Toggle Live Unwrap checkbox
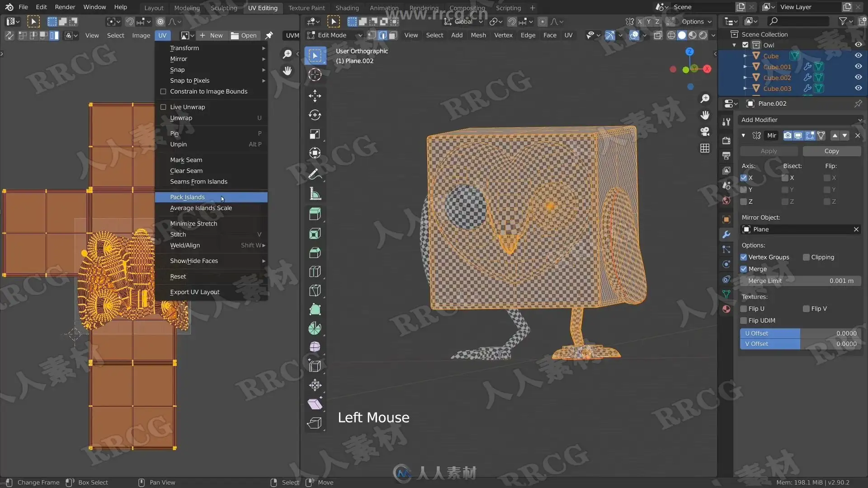This screenshot has width=868, height=488. [164, 107]
